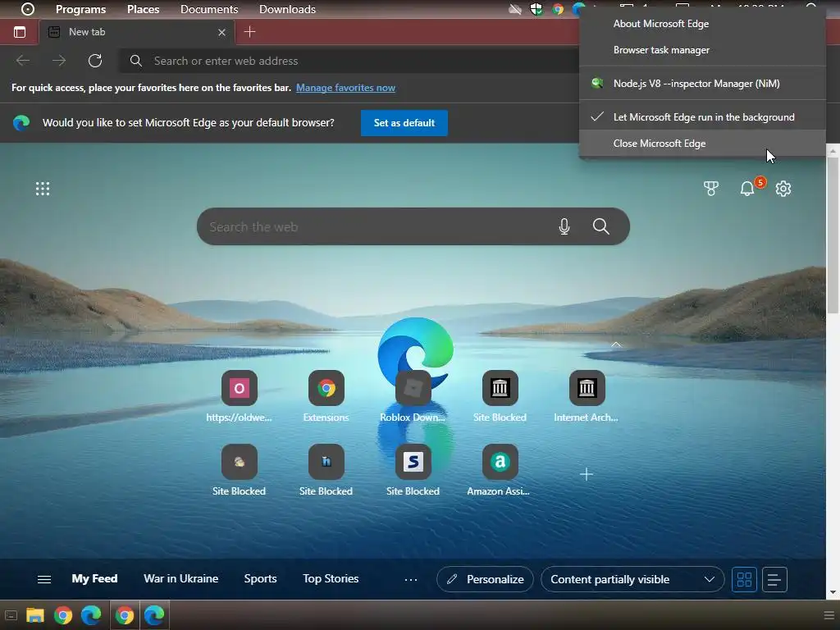Open File Explorer from taskbar

point(34,615)
